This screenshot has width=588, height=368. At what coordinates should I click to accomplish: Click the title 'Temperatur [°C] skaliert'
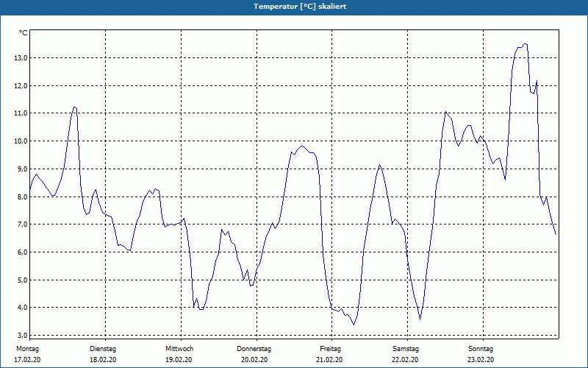tap(300, 7)
